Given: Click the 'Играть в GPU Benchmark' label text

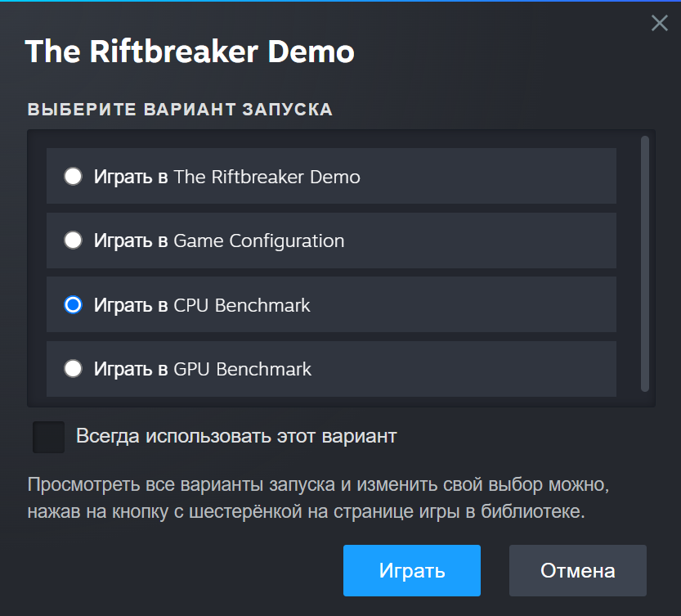Looking at the screenshot, I should tap(203, 369).
